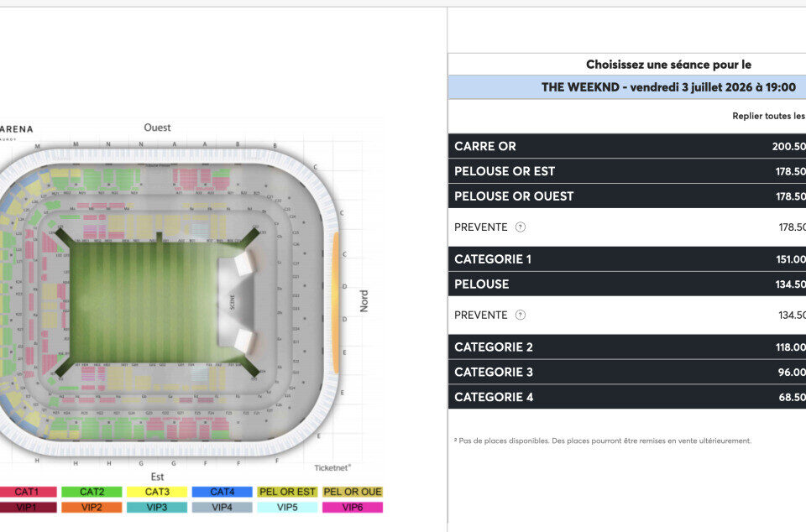Click help icon beside the 134.50 PREVENTE
This screenshot has height=532, width=806.
pos(521,315)
